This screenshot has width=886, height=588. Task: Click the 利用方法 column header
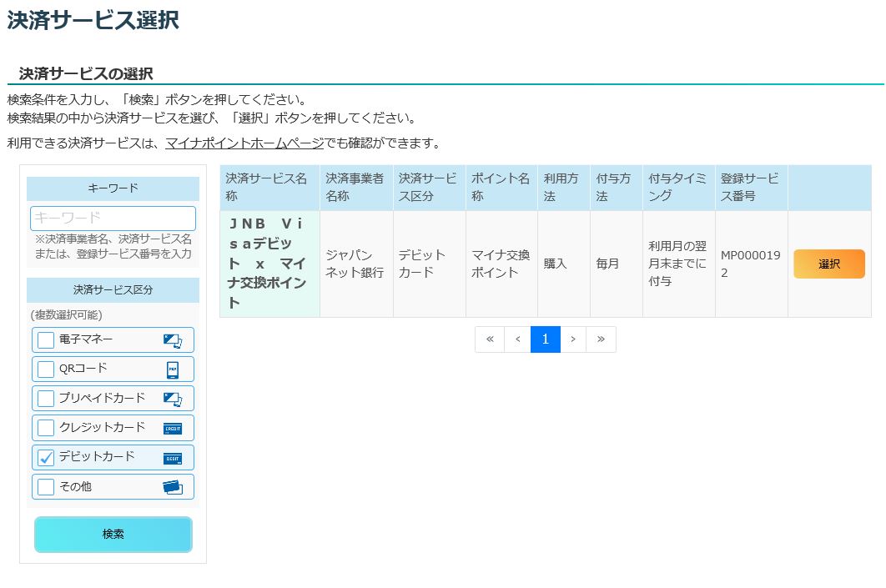564,188
